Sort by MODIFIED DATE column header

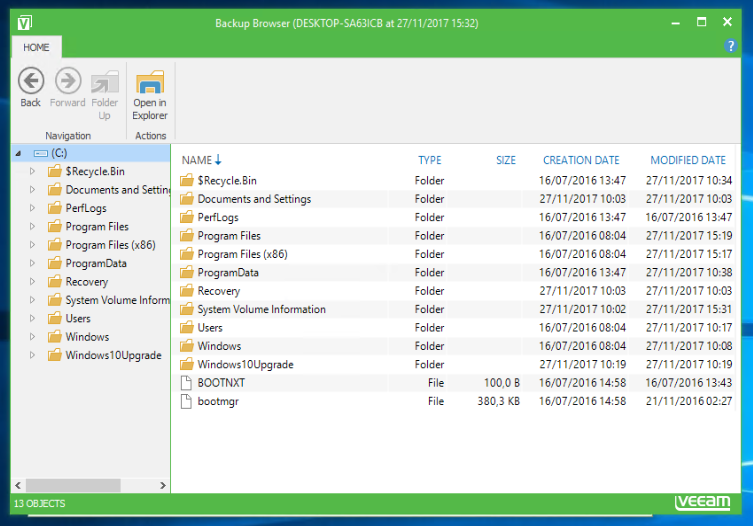coord(688,160)
